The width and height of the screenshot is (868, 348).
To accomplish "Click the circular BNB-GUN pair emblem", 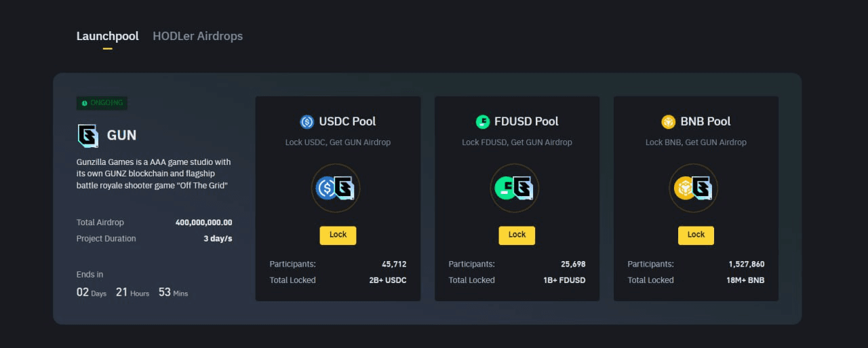I will [x=694, y=188].
